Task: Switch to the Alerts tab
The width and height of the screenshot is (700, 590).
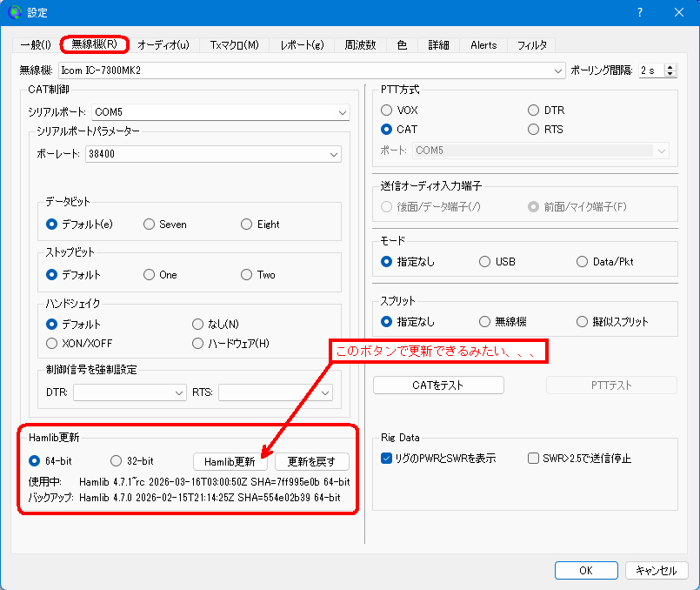Action: (483, 45)
